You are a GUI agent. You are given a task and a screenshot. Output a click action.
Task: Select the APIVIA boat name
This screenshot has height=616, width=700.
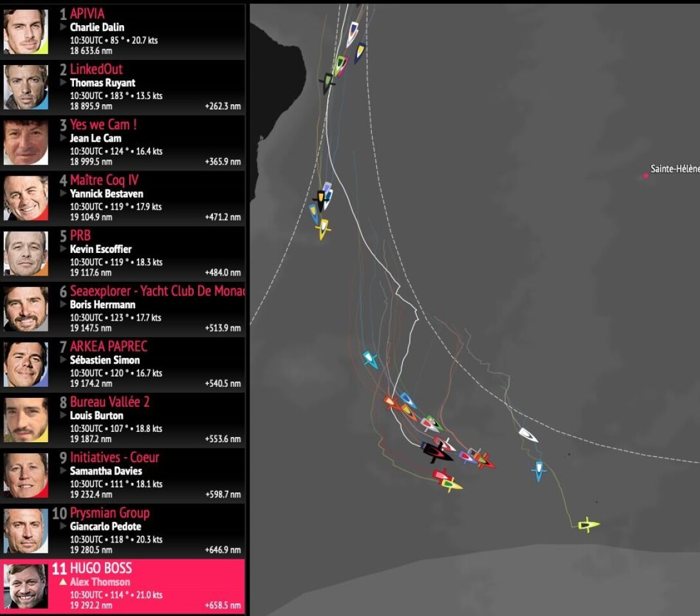[87, 14]
